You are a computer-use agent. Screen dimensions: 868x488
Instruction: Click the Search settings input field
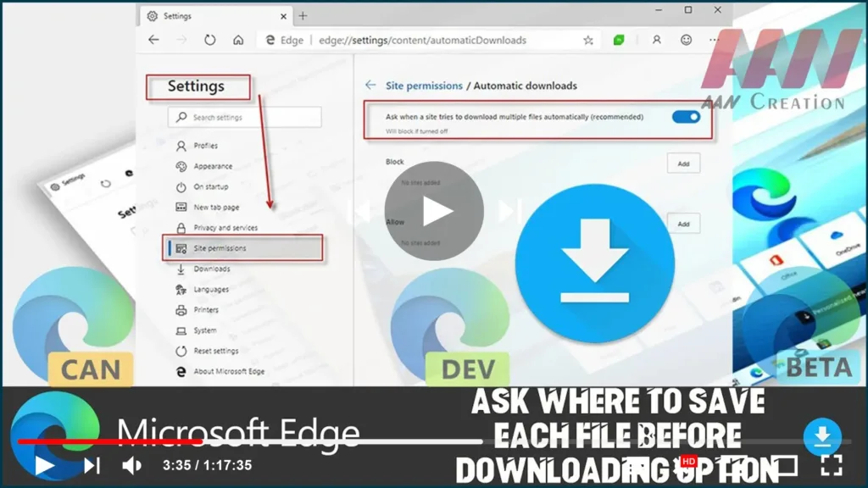pyautogui.click(x=246, y=117)
